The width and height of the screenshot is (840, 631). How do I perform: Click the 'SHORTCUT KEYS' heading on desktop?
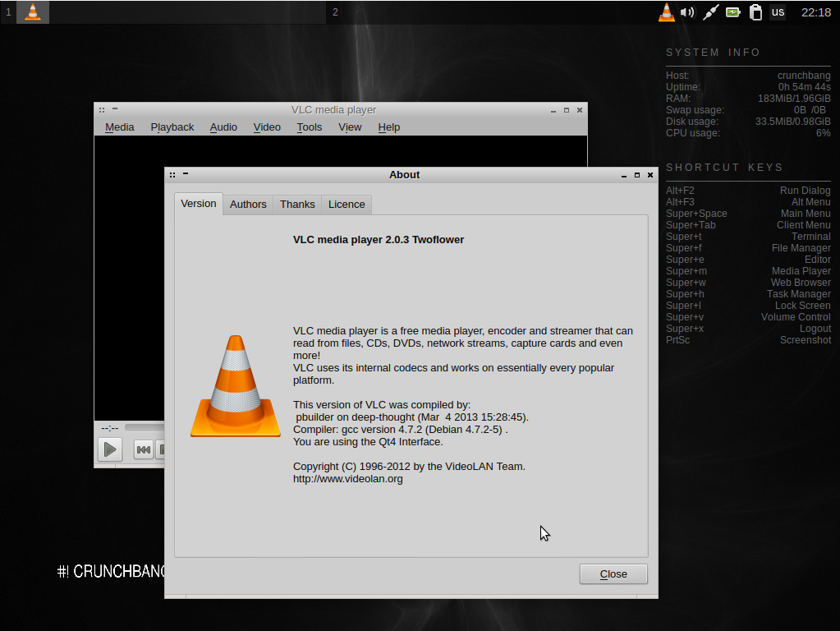click(724, 168)
